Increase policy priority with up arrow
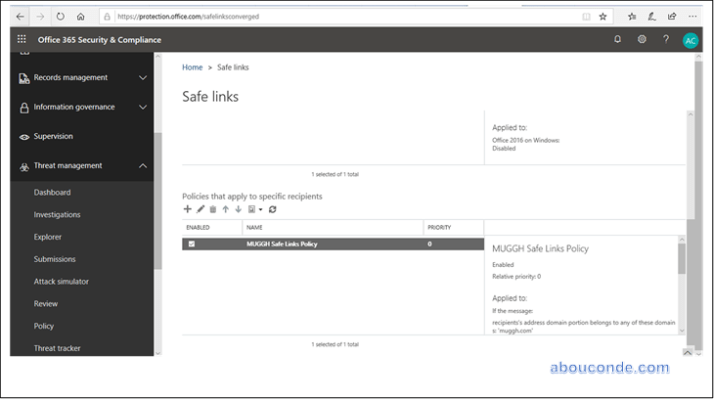The width and height of the screenshot is (714, 400). pyautogui.click(x=225, y=209)
